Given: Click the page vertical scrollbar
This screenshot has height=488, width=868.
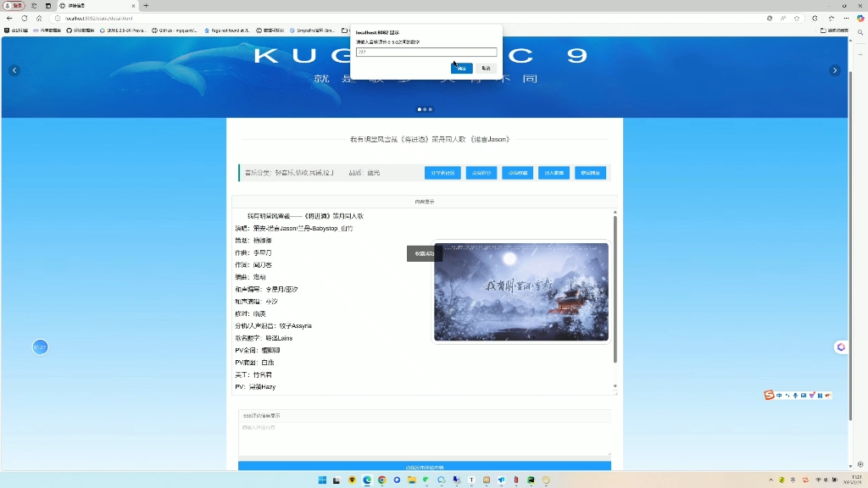Looking at the screenshot, I should point(851,247).
